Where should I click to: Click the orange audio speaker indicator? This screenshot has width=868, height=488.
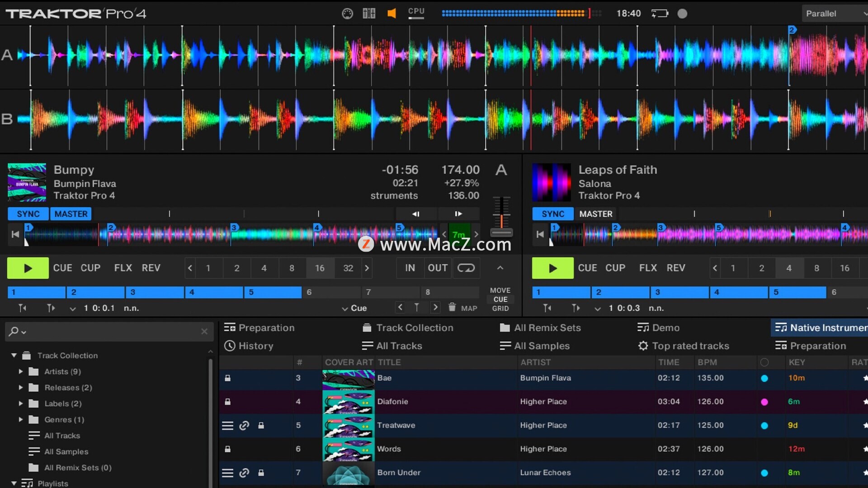pos(392,14)
